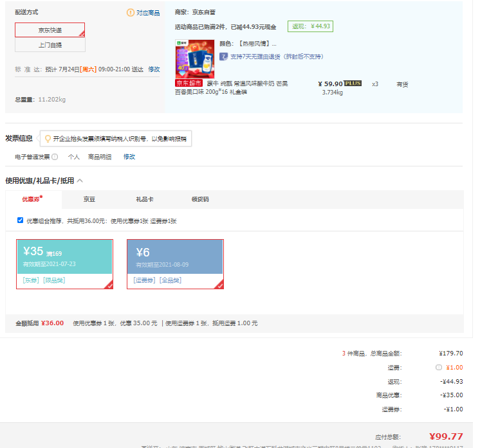
Task: Collapse the 使用优惠/礼品卡/抵用 section
Action: tap(80, 181)
